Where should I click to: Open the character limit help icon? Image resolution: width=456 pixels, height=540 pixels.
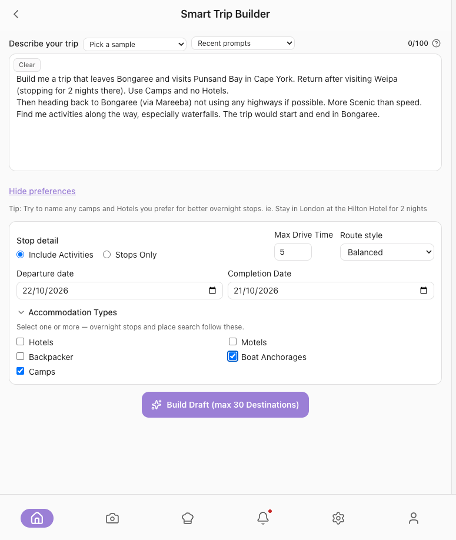click(x=436, y=43)
